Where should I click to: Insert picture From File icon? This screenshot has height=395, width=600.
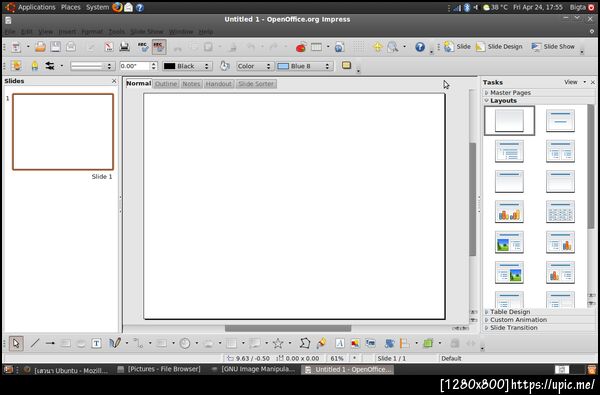[355, 343]
